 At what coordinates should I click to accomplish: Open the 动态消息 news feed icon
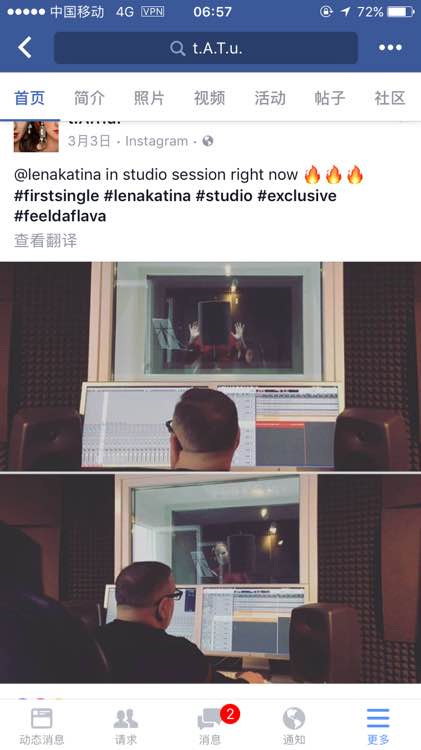[42, 726]
